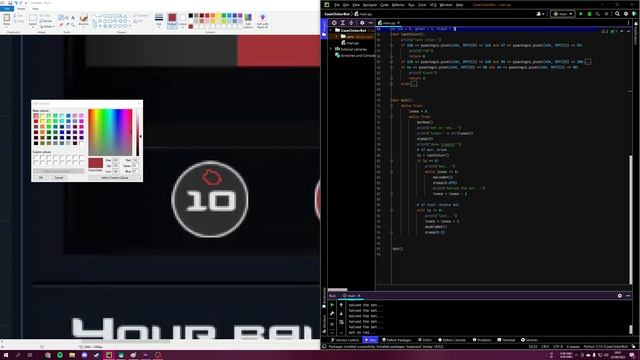The width and height of the screenshot is (640, 360).
Task: Click the Hue value field in Edit Colours
Action: (116, 160)
